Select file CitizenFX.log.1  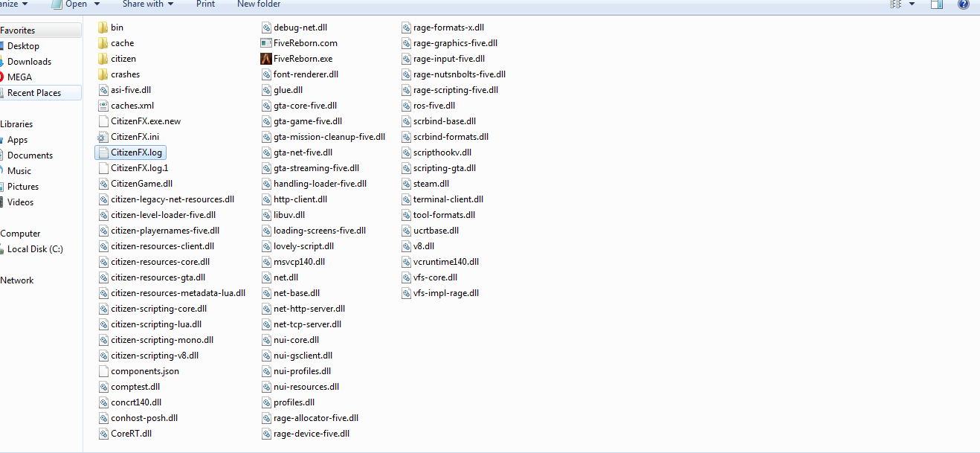(x=140, y=168)
